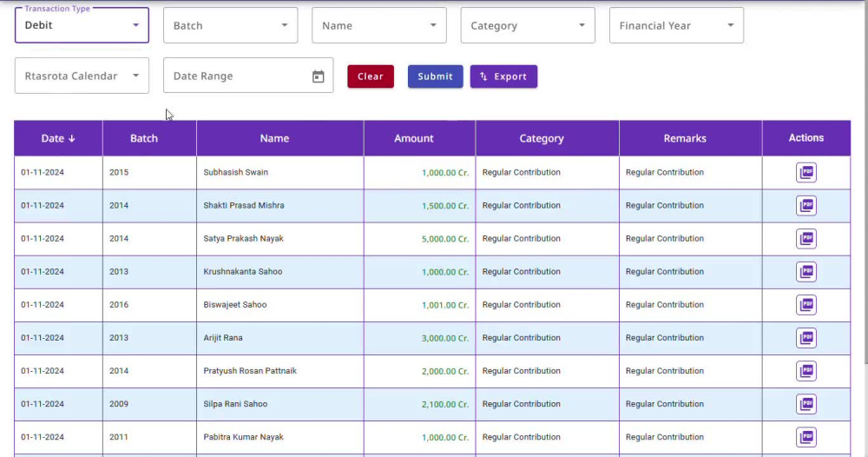Open PDF for Silpa Rani Sahoo's transaction
The height and width of the screenshot is (457, 868).
(x=806, y=404)
